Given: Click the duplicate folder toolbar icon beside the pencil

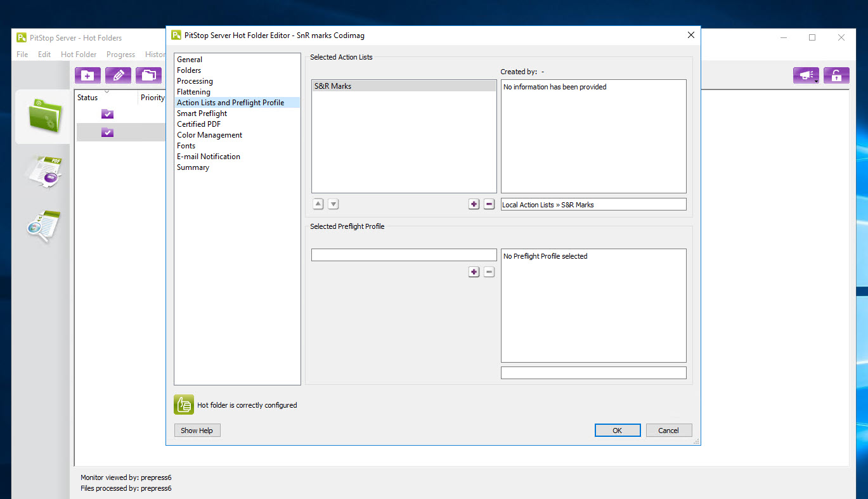Looking at the screenshot, I should click(x=148, y=75).
